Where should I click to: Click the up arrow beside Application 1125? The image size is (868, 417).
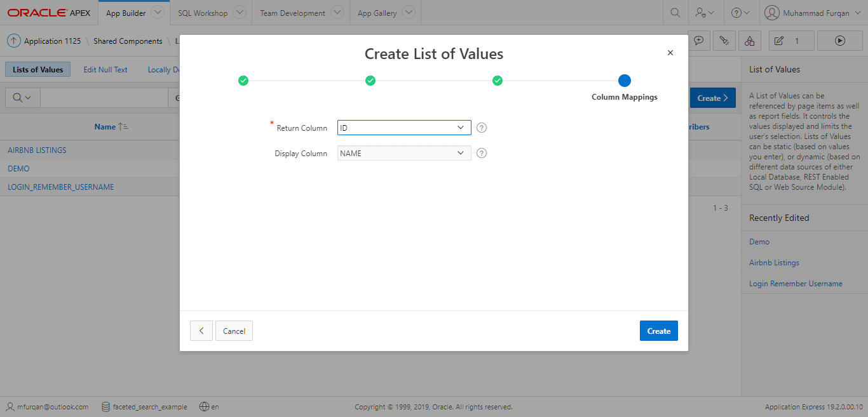pos(14,41)
